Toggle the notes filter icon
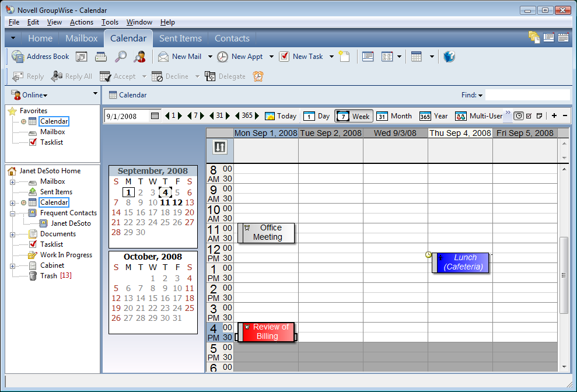Screen dimensions: 577x392 point(540,116)
